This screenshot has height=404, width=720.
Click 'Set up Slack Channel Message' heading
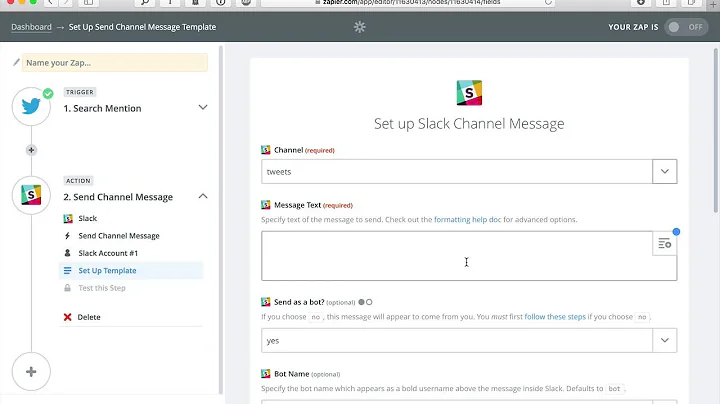pyautogui.click(x=469, y=123)
